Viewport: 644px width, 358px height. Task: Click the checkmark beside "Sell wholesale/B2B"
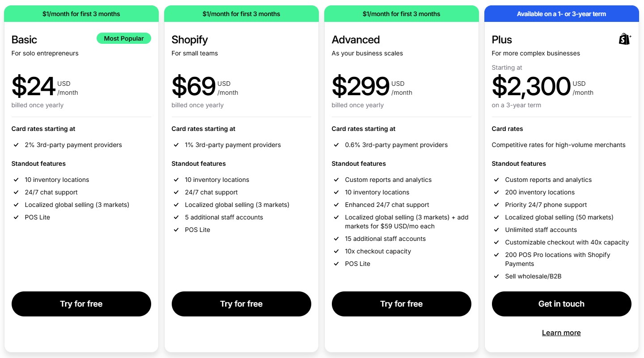(x=496, y=276)
